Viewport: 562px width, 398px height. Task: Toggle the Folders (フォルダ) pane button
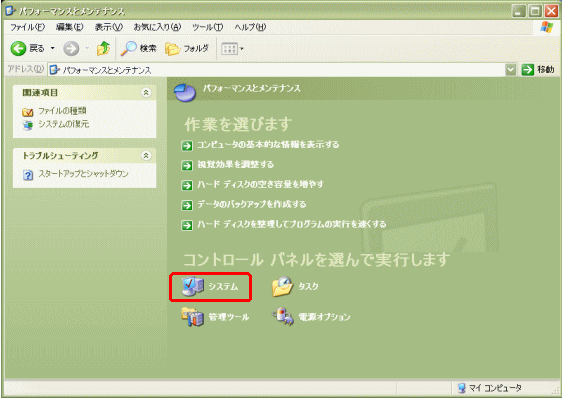(187, 48)
